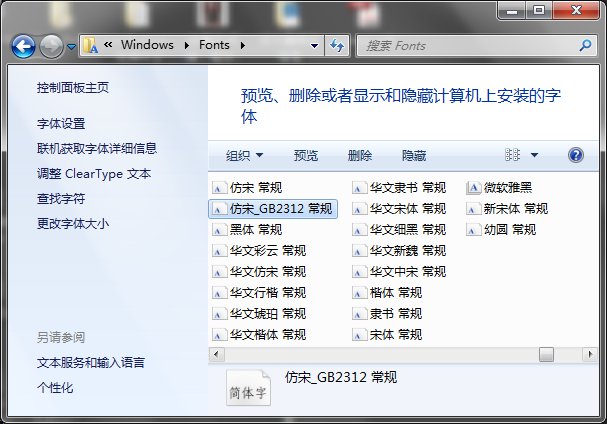Select font family icon for 微软雅黑
Viewport: 607px width, 424px height.
473,188
